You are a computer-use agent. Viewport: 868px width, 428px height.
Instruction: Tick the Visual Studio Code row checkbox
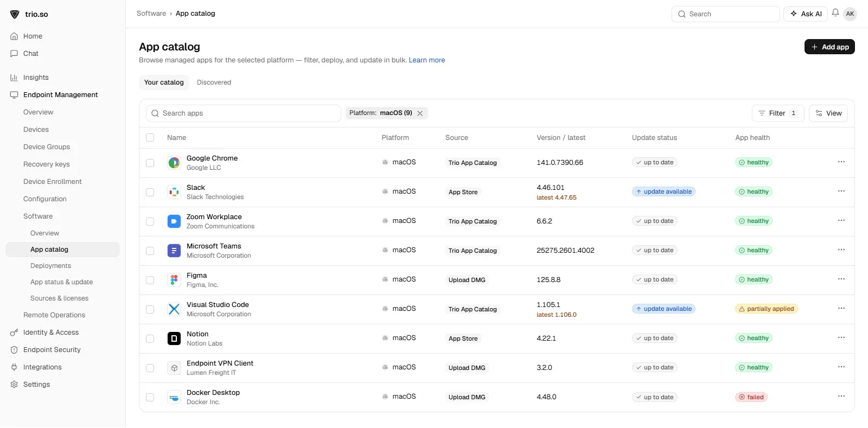(150, 309)
